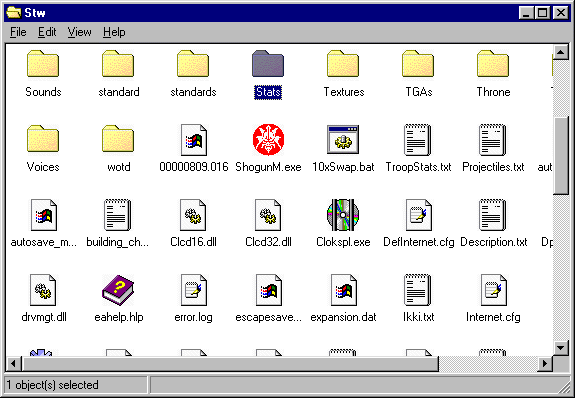The width and height of the screenshot is (575, 398).
Task: Click the horizontal scrollbar left arrow
Action: [14, 364]
